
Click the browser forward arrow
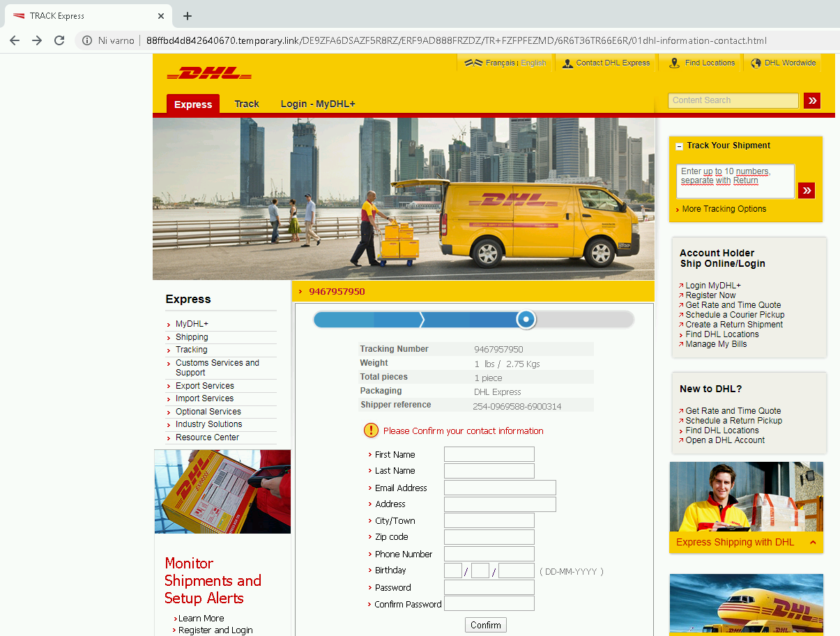37,40
